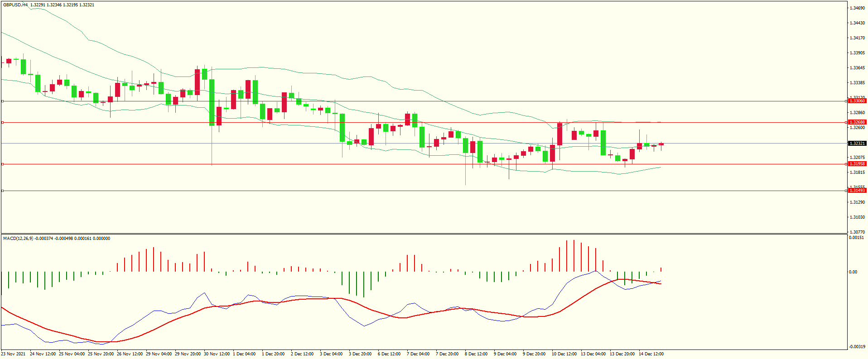Click the 0.00151 MACD scale value
The image size is (868, 359).
point(856,238)
